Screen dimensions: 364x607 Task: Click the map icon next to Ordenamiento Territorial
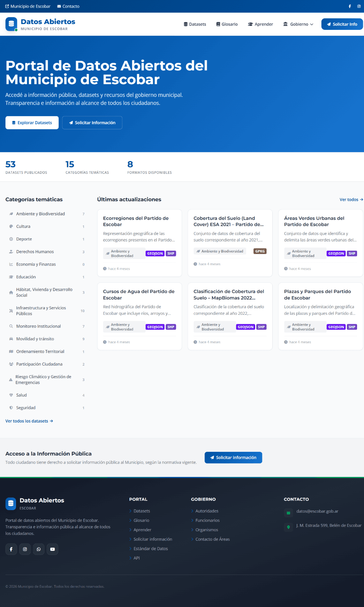pos(11,352)
